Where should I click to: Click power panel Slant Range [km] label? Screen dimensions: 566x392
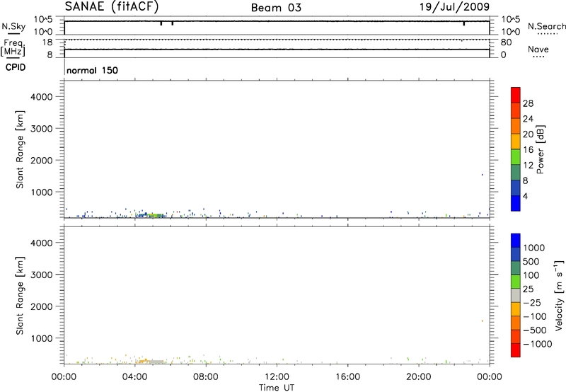pyautogui.click(x=20, y=149)
